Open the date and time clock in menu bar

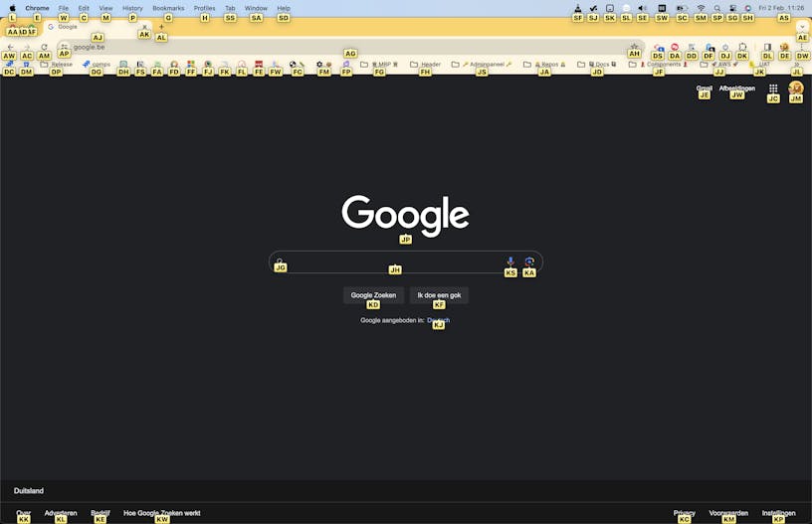pos(781,8)
